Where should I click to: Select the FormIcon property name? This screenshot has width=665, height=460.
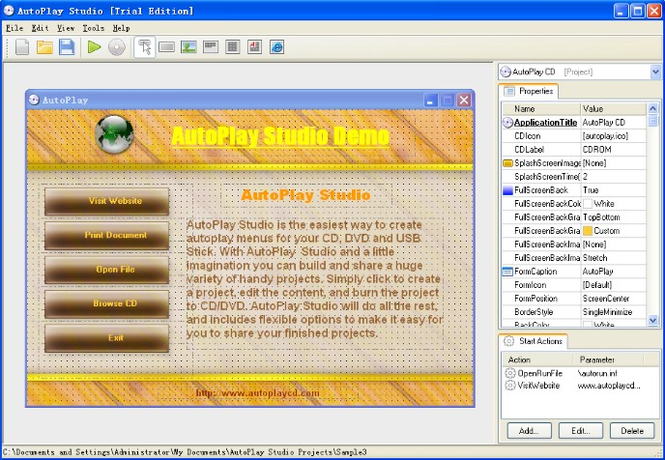(530, 285)
